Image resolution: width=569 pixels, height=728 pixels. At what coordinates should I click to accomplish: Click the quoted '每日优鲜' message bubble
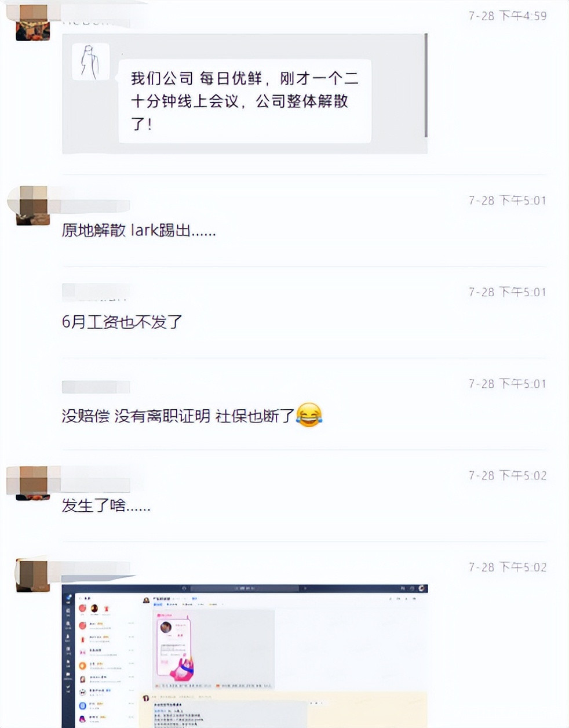245,101
